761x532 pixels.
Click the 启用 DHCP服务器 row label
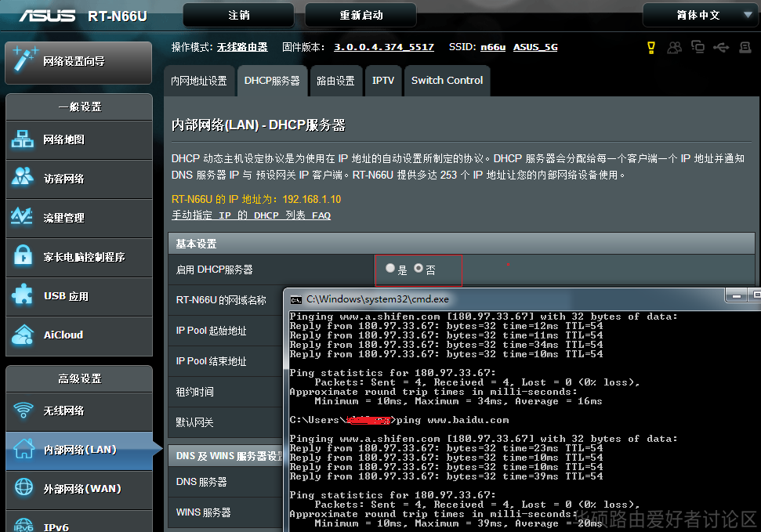click(x=214, y=270)
